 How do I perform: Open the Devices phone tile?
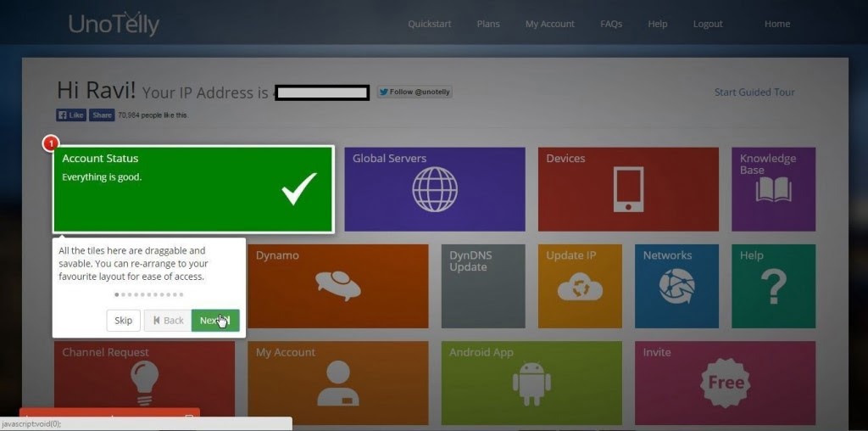pyautogui.click(x=628, y=189)
